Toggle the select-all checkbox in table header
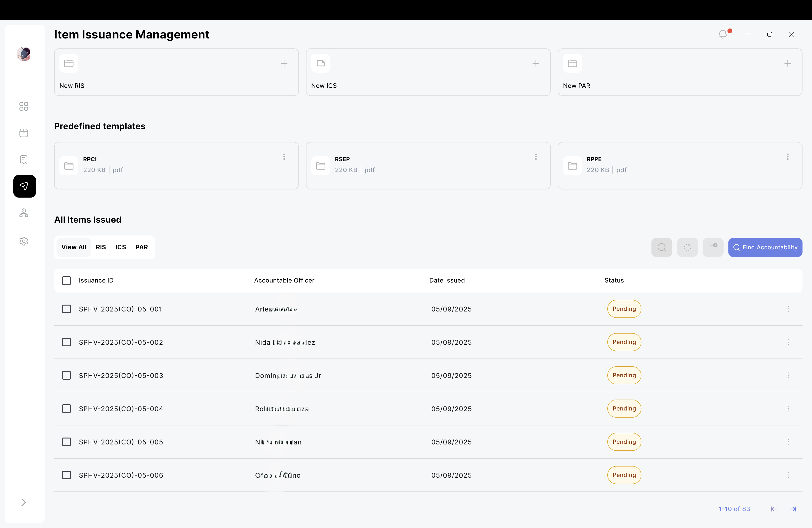Viewport: 812px width, 528px height. pos(66,280)
